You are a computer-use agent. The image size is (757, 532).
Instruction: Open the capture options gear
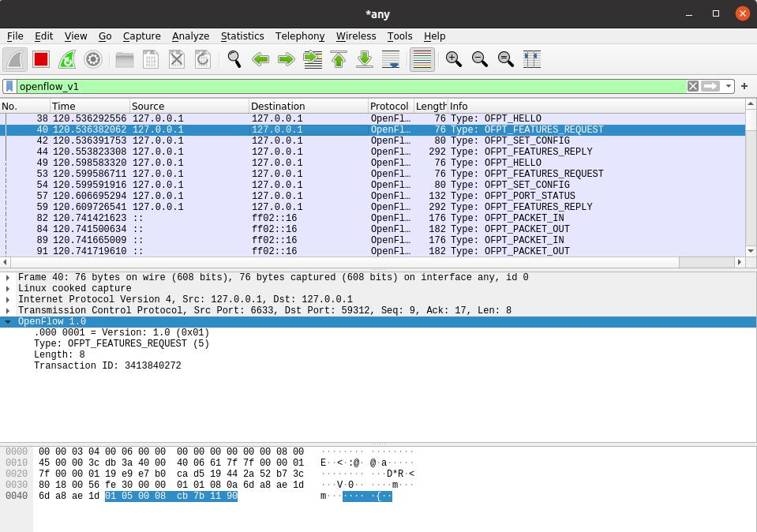[x=94, y=59]
